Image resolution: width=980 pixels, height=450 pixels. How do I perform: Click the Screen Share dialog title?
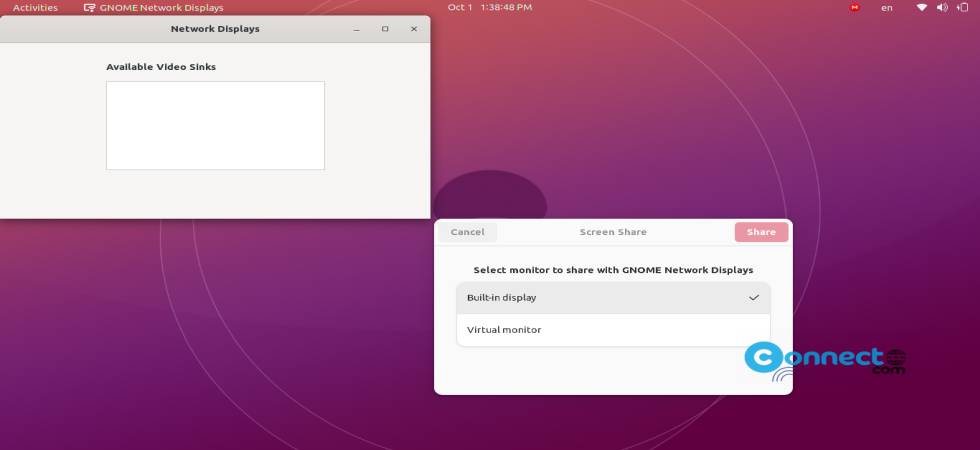click(x=613, y=232)
